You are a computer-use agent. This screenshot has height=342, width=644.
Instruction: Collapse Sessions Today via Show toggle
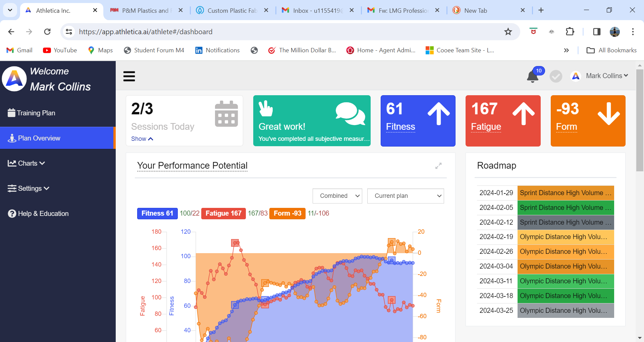pyautogui.click(x=142, y=139)
